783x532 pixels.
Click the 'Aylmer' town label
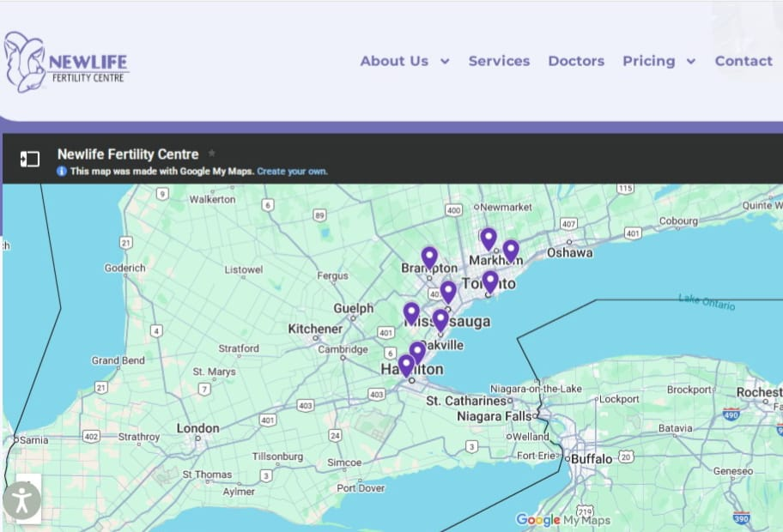pos(239,492)
